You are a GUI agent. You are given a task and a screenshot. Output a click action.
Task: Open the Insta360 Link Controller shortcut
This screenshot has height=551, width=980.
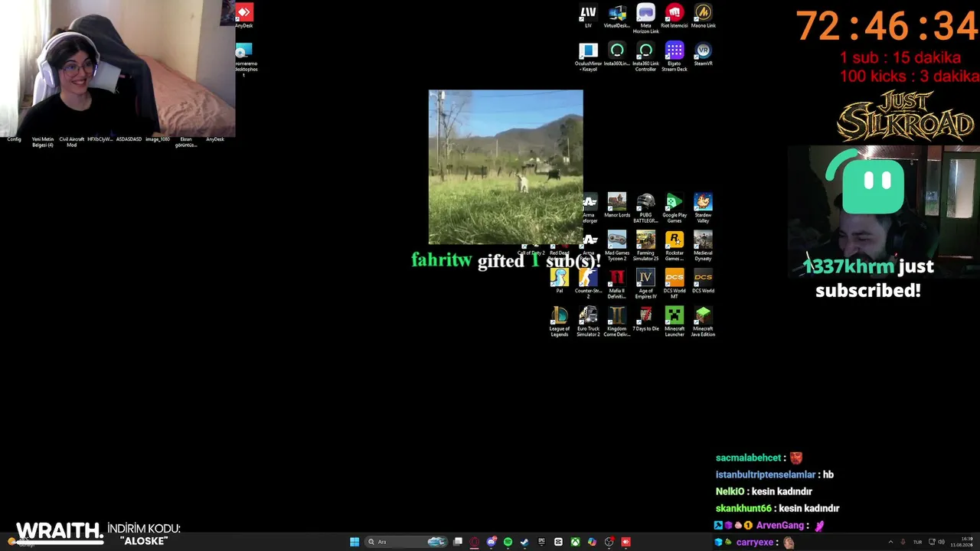pyautogui.click(x=645, y=57)
